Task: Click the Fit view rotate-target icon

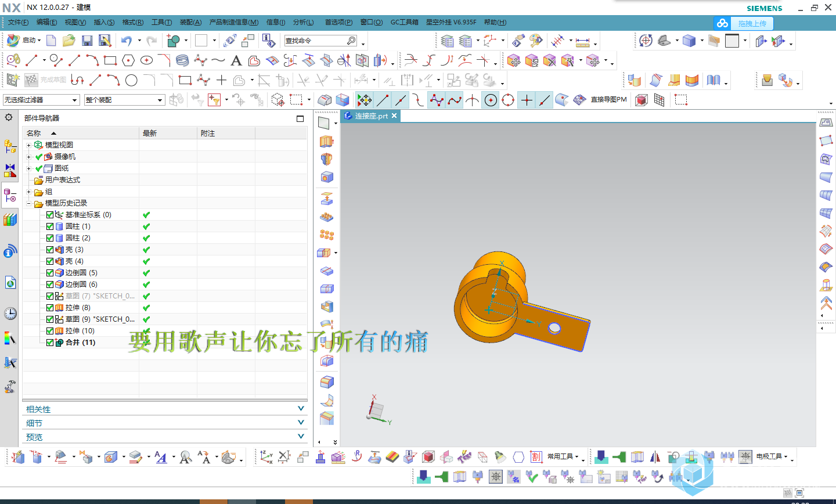Action: coord(646,41)
